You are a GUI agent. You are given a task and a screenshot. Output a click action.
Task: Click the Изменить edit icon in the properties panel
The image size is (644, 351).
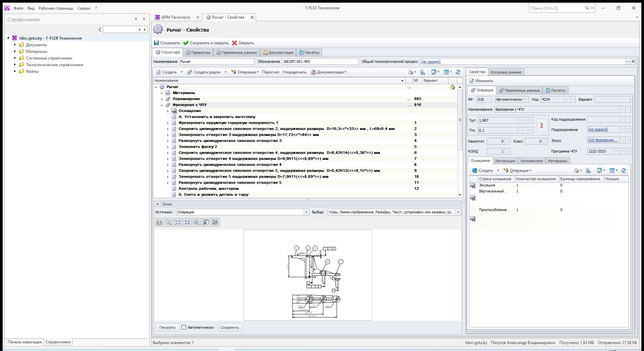tap(471, 81)
